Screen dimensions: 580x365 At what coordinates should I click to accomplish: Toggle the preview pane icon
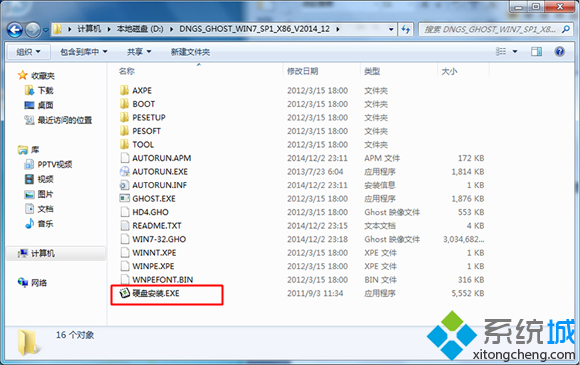536,51
